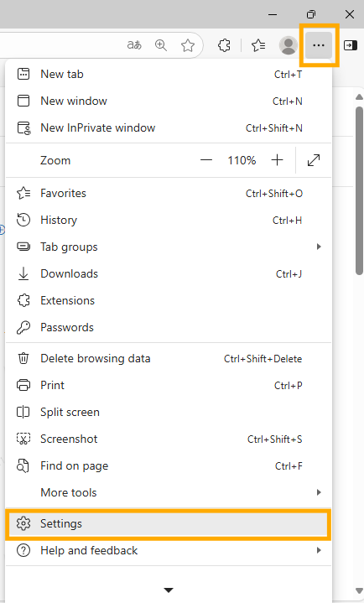Image resolution: width=364 pixels, height=603 pixels.
Task: Click the scrollbar down arrow
Action: tap(359, 591)
